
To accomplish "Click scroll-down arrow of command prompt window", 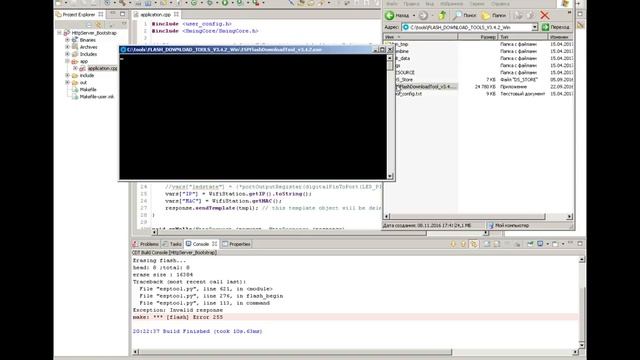I will (390, 176).
